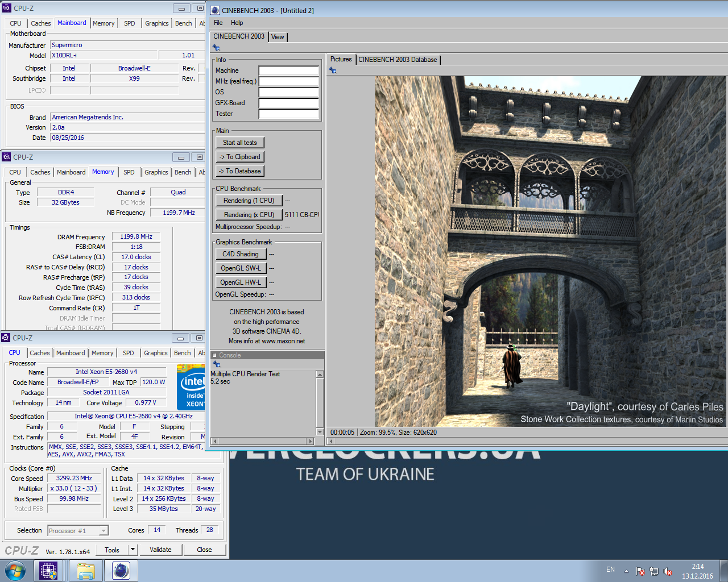The width and height of the screenshot is (728, 582).
Task: Click the OS input field
Action: [289, 92]
